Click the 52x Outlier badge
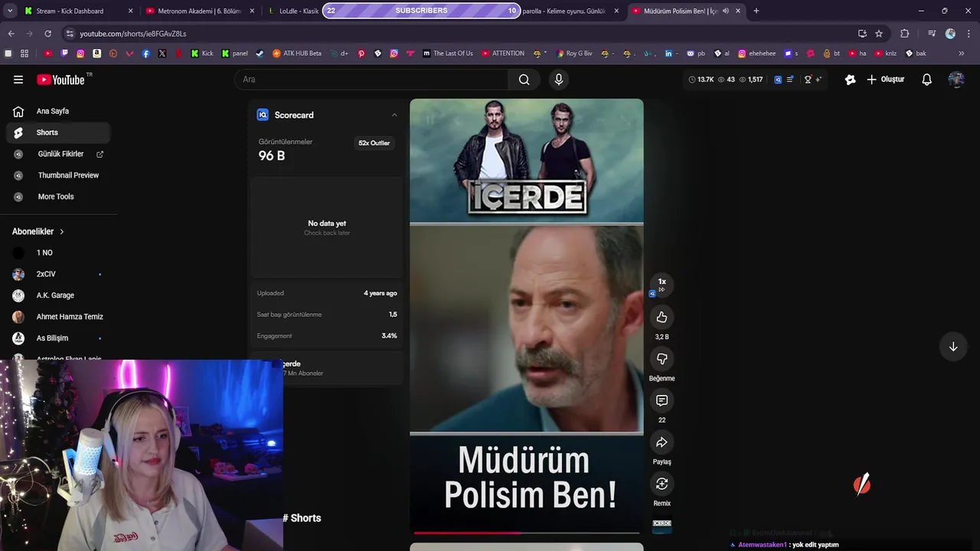This screenshot has height=551, width=980. pos(374,143)
